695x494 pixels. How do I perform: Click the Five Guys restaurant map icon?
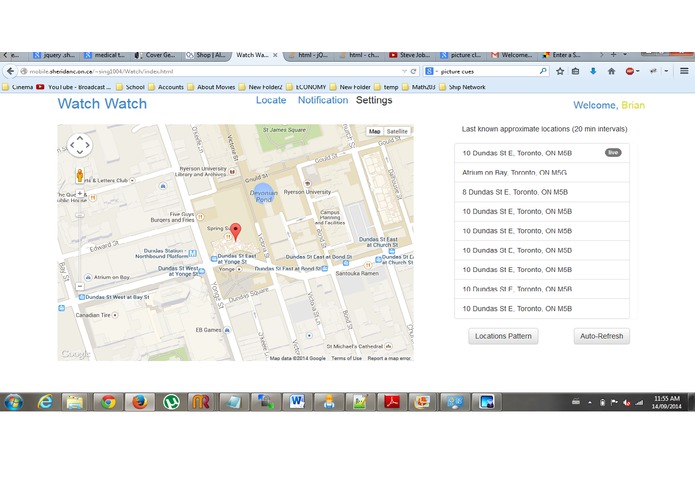(200, 217)
